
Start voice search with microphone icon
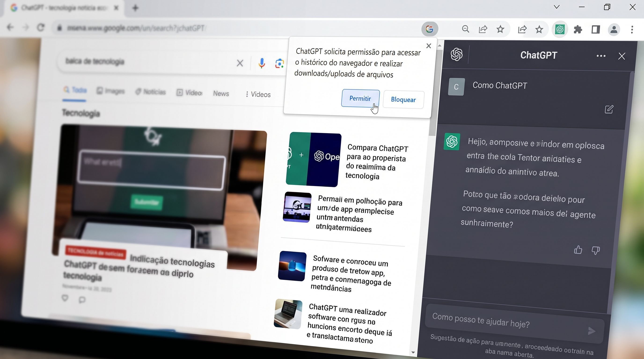(261, 63)
